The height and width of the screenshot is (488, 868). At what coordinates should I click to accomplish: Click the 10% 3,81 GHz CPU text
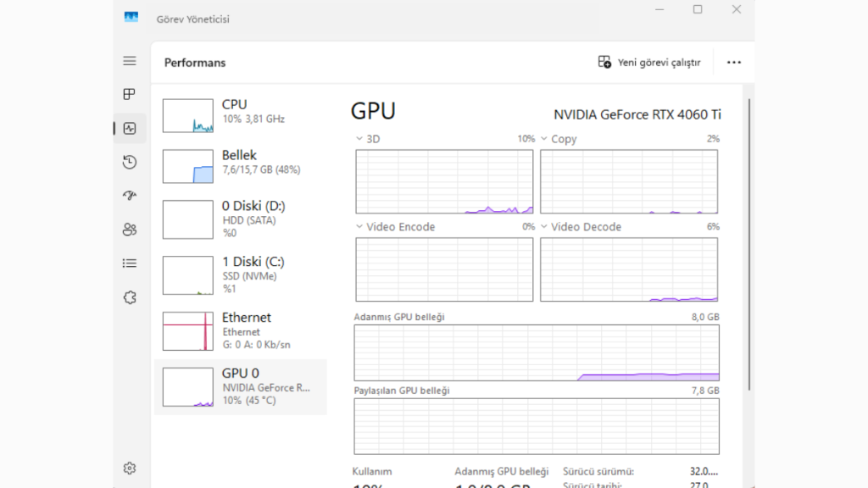click(x=253, y=119)
